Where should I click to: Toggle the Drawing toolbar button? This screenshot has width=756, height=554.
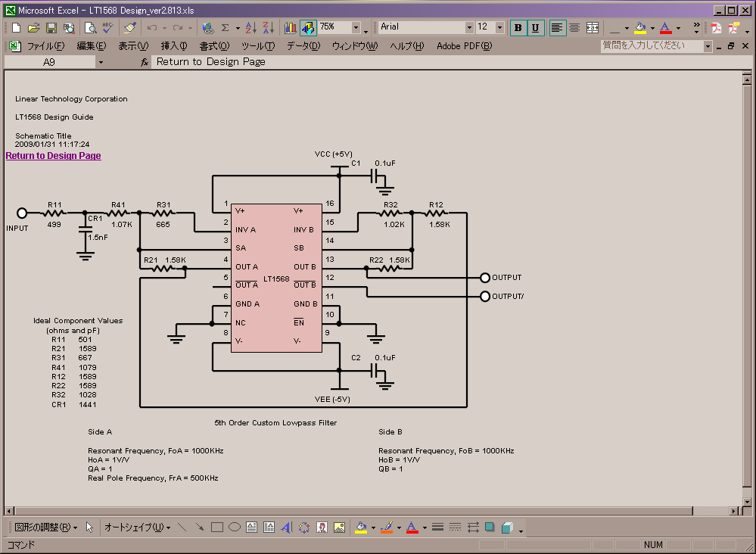(x=308, y=27)
